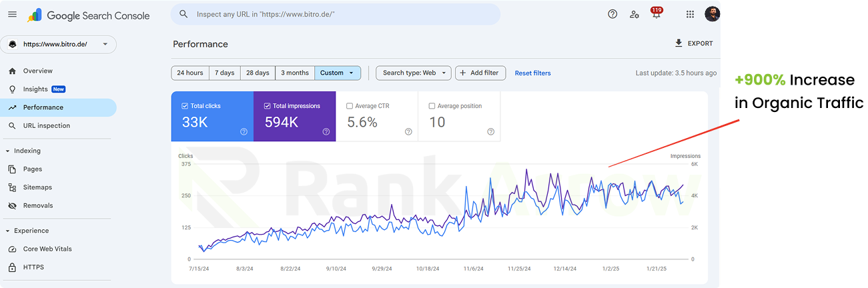Viewport: 868px width, 288px height.
Task: Open notifications bell with 119 badge
Action: click(x=657, y=15)
